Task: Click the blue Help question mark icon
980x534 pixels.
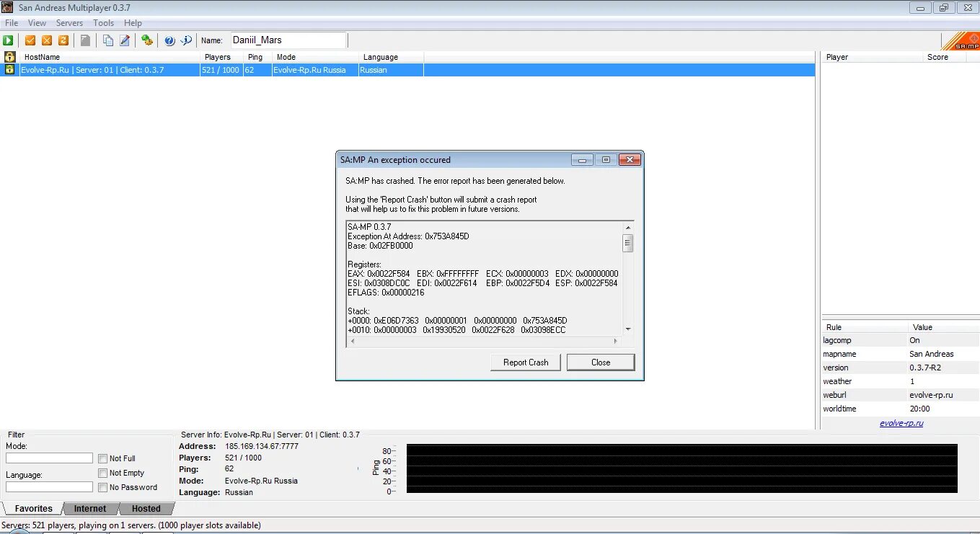Action: pos(169,40)
